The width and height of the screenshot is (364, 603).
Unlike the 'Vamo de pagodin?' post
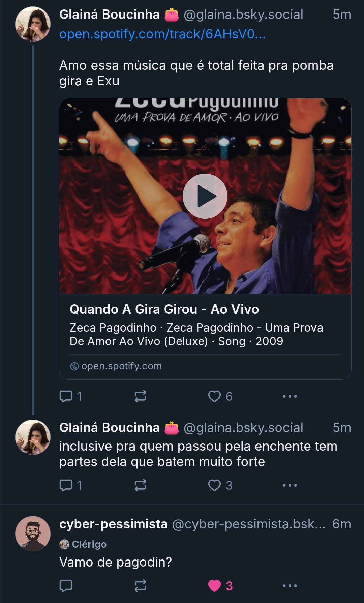tap(215, 586)
